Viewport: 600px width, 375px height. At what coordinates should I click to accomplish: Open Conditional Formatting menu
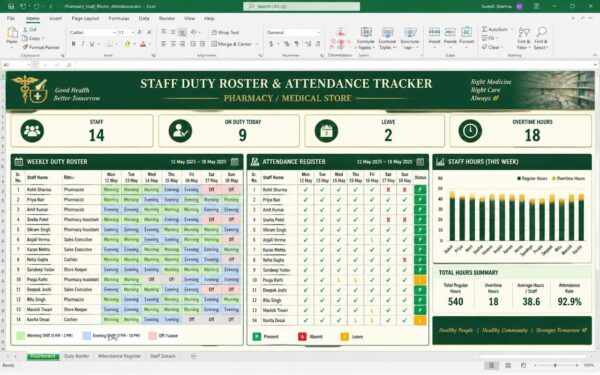click(x=341, y=38)
